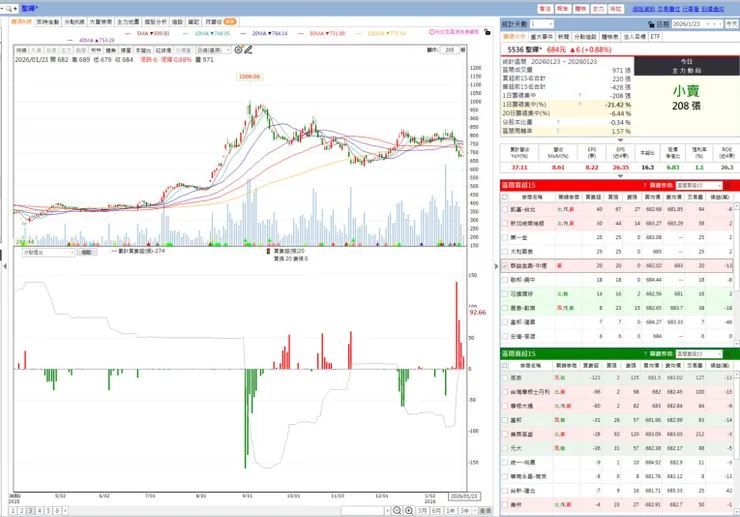Viewport: 740px width, 517px height.
Task: Click page 3 layout button below chart
Action: 31,510
